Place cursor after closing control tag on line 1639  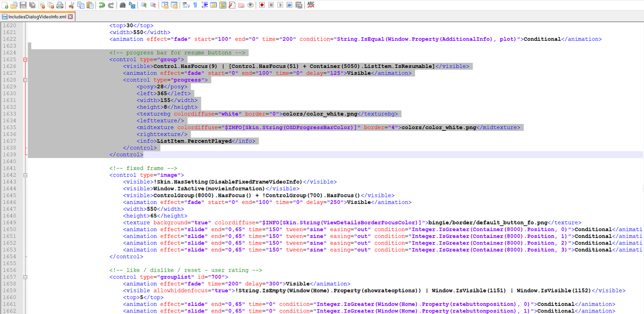coord(144,154)
